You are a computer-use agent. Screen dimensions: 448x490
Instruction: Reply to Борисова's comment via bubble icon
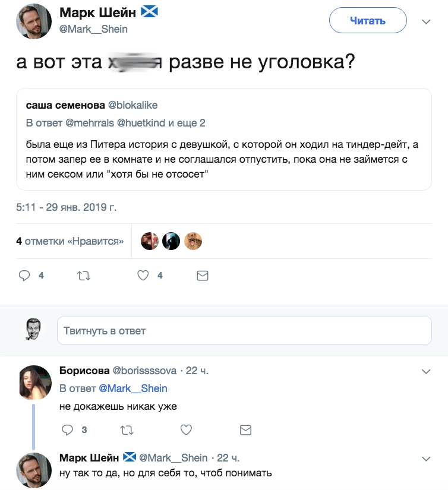coord(67,429)
